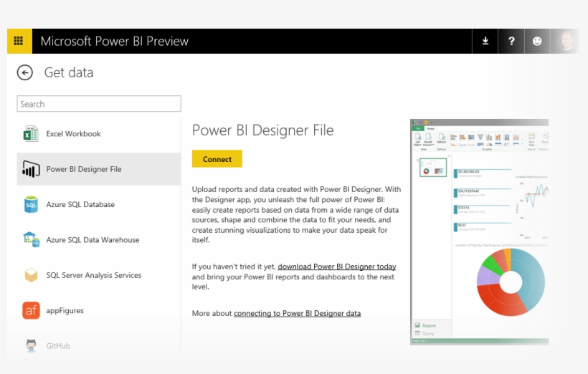Click the Get data page heading
Screen dimensions: 588x374
(69, 72)
